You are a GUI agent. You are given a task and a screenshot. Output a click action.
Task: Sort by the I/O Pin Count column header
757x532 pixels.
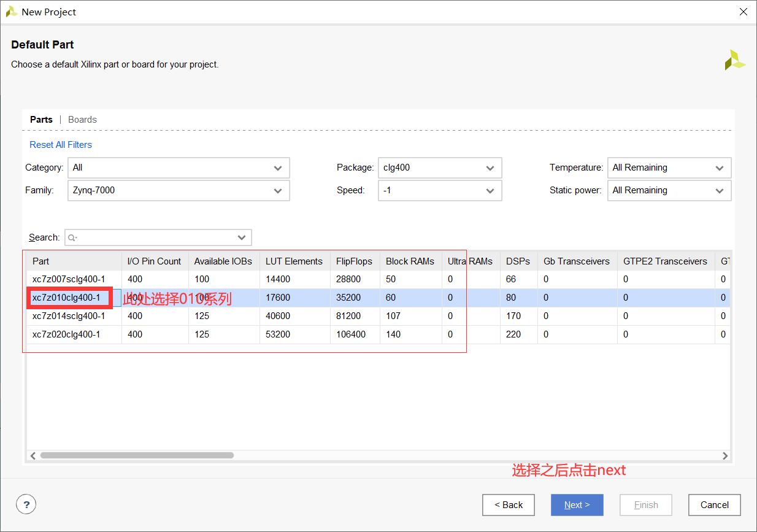[155, 261]
